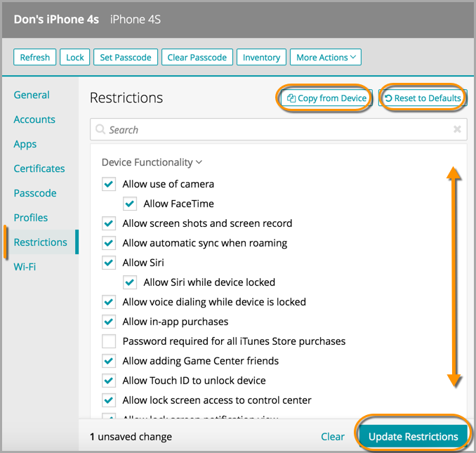
Task: Uncheck Allow Touch ID to unlock device
Action: (109, 381)
